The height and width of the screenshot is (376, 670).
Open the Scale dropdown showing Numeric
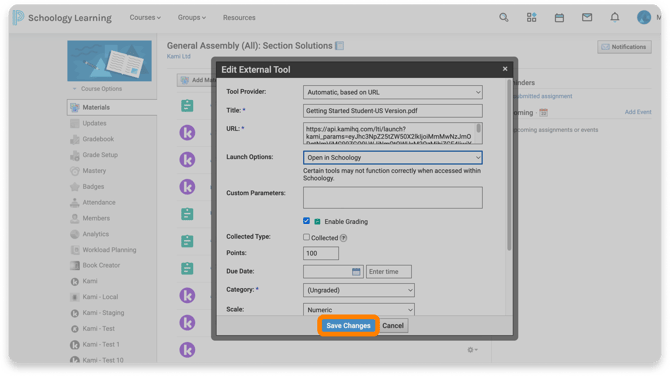point(359,309)
